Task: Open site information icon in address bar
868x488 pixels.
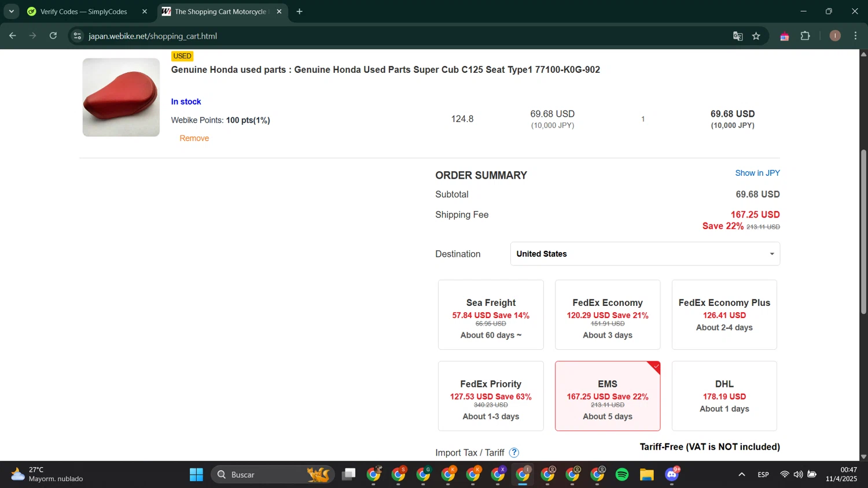Action: tap(78, 36)
